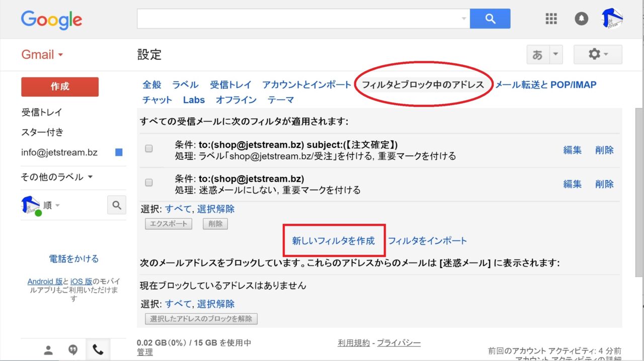Open the Hangouts chat bubble icon

73,350
